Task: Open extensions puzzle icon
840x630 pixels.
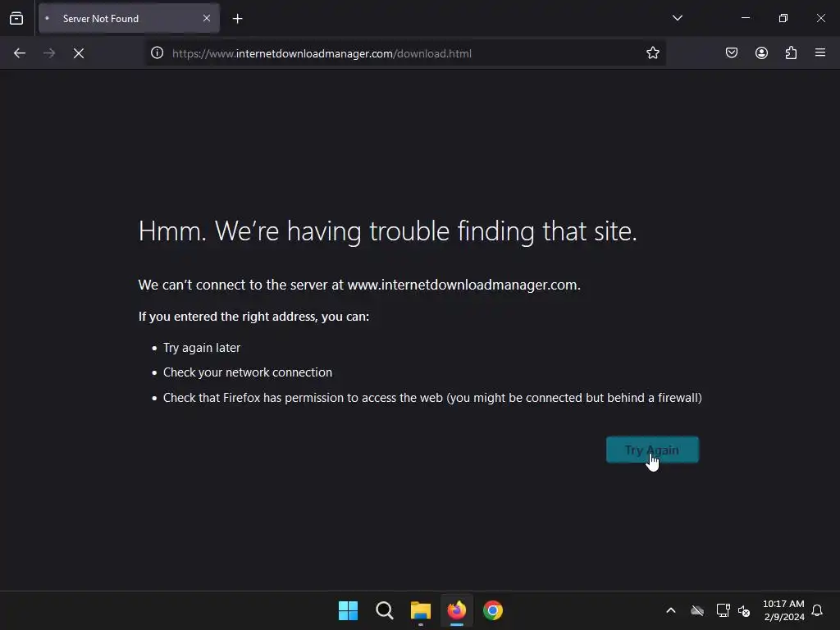Action: [x=791, y=52]
